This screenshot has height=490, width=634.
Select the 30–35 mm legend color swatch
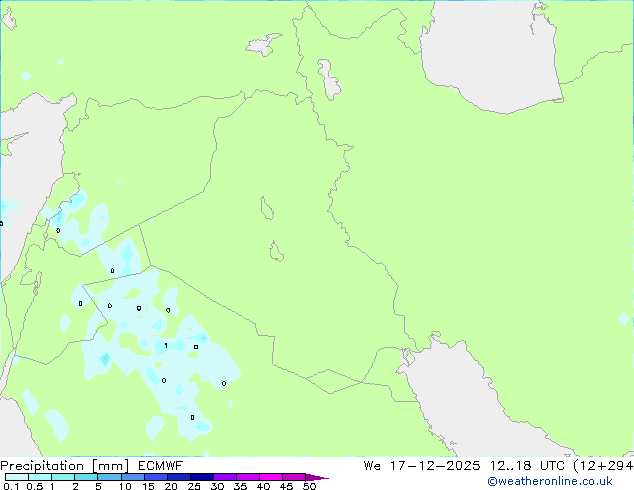point(224,477)
